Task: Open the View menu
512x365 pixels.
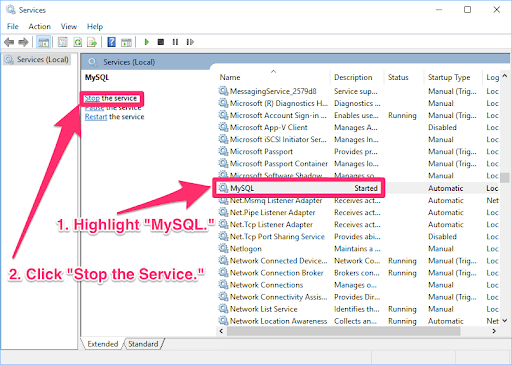Action: pyautogui.click(x=69, y=26)
